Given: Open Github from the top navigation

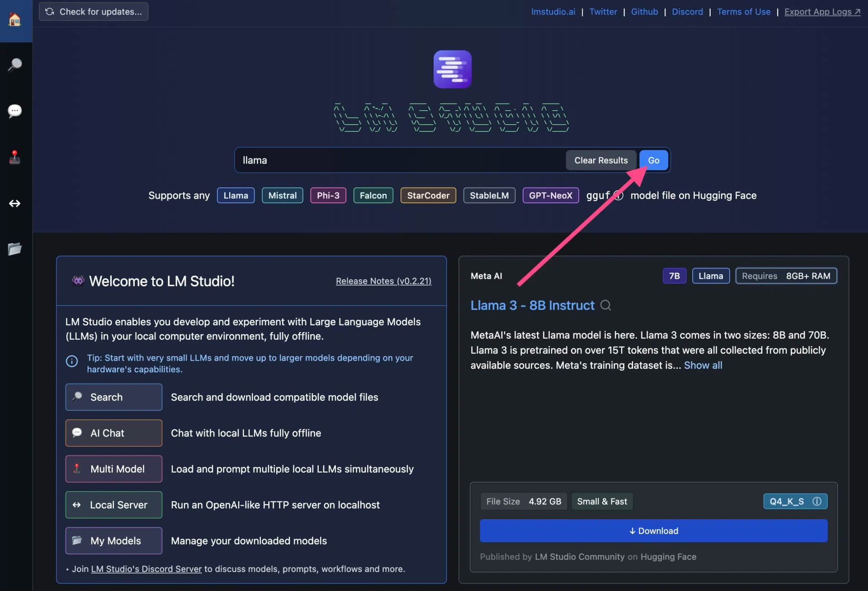Looking at the screenshot, I should (x=644, y=11).
